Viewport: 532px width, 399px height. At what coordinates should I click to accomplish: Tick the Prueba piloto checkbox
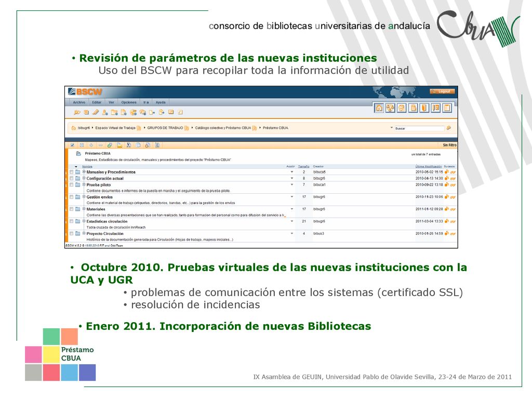click(x=71, y=184)
